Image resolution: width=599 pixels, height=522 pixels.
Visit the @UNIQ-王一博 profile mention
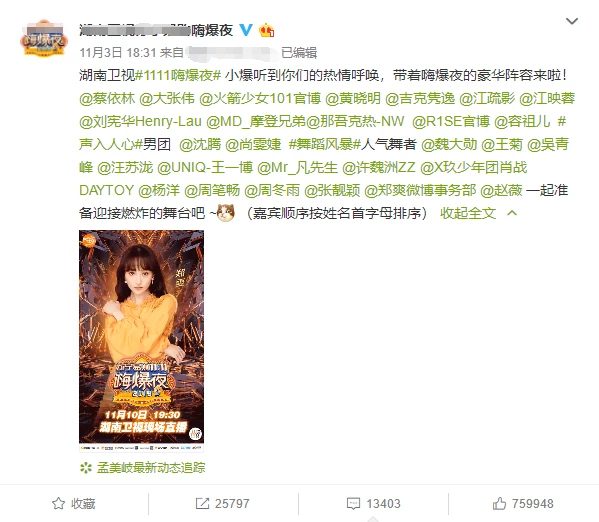(205, 167)
